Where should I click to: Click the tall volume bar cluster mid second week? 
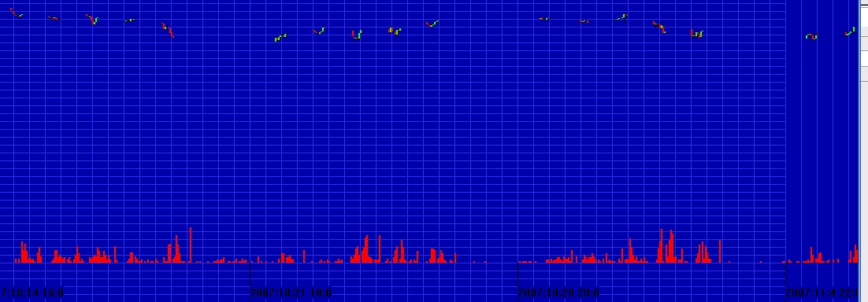(365, 249)
